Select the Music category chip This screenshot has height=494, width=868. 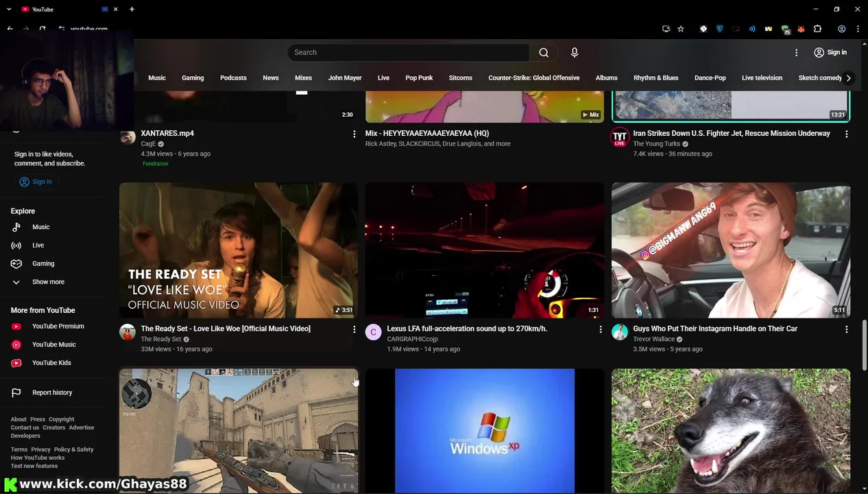tap(157, 78)
